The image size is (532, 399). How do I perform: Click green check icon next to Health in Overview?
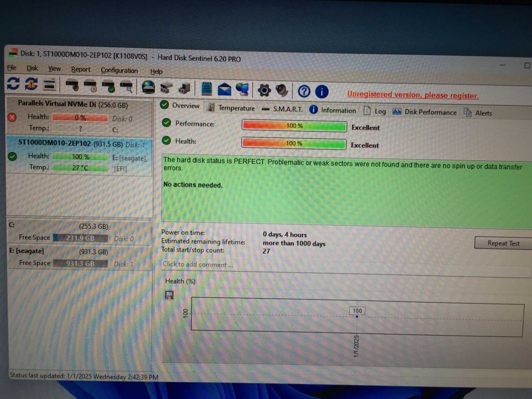point(166,140)
